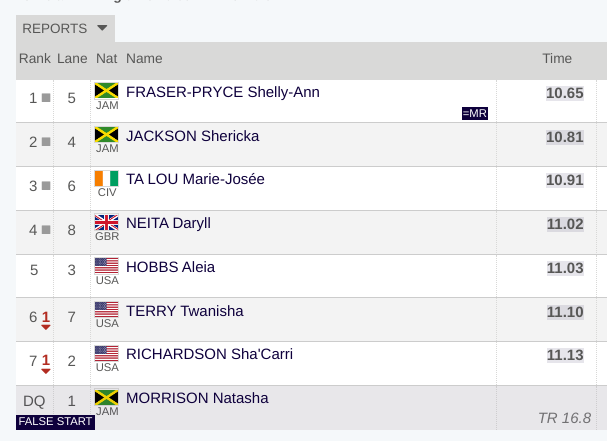
Task: Click the red rank-drop indicator for RICHARDSON
Action: (x=46, y=364)
